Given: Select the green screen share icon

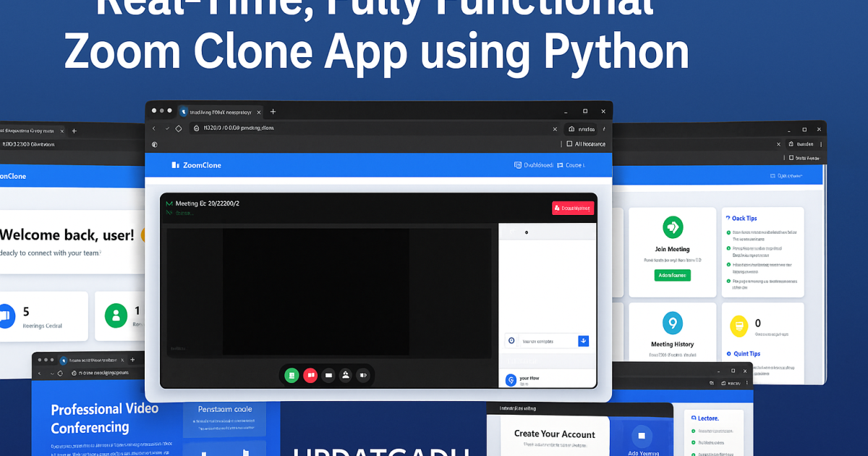Looking at the screenshot, I should tap(291, 376).
